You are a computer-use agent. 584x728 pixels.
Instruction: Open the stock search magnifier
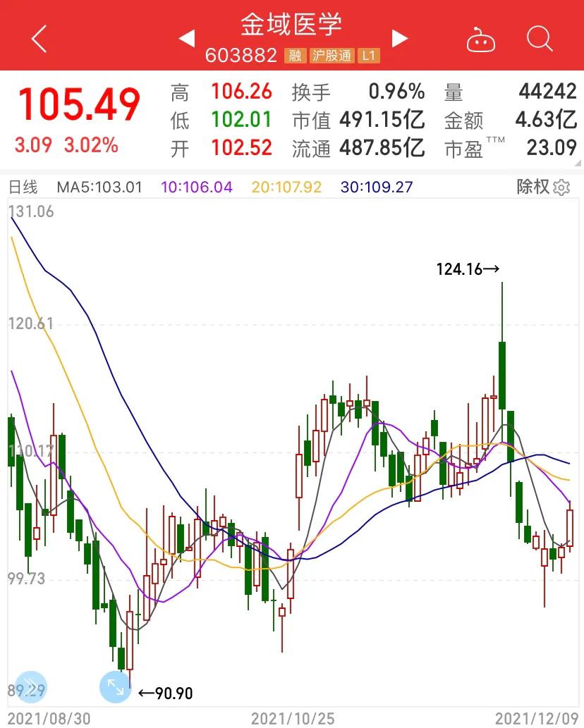pos(539,40)
